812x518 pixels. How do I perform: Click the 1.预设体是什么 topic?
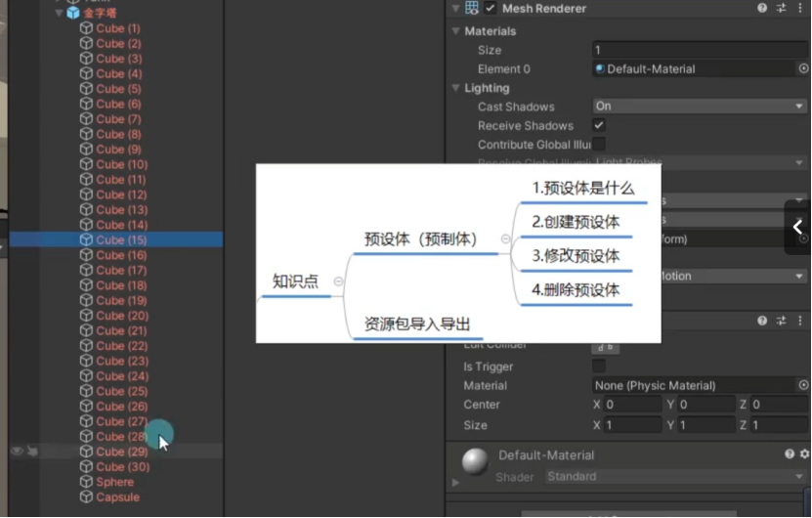(x=583, y=188)
